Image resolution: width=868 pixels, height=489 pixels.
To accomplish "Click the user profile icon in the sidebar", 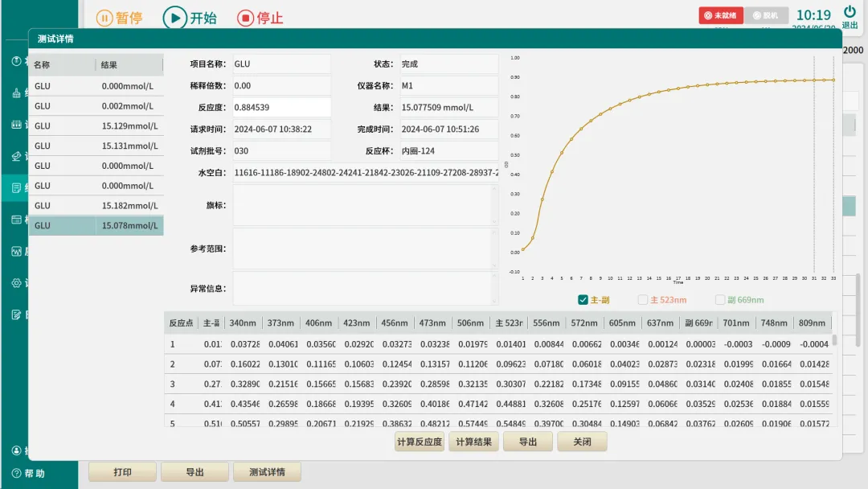I will [17, 450].
